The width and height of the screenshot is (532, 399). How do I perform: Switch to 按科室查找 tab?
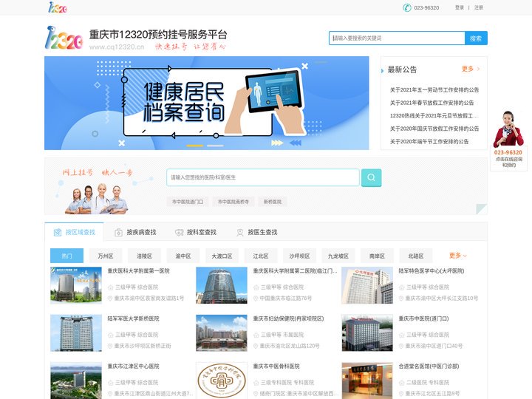click(195, 232)
